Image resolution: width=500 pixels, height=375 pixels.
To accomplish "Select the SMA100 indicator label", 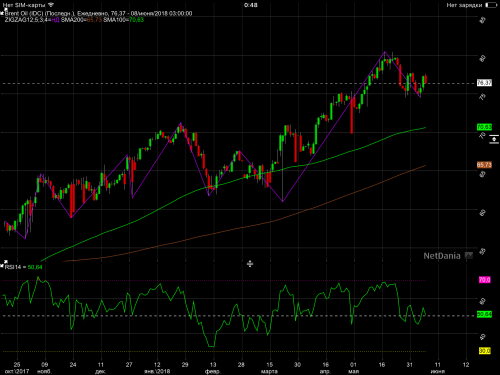I will (123, 20).
